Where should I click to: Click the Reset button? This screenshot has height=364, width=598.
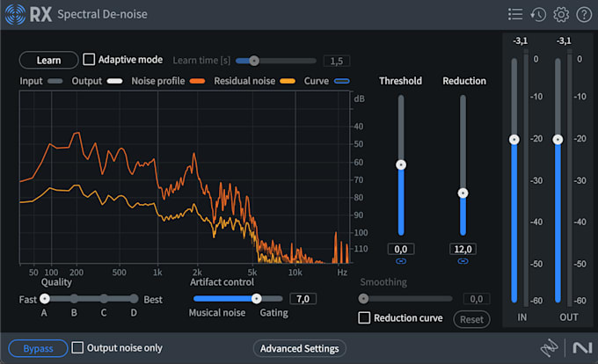click(471, 319)
